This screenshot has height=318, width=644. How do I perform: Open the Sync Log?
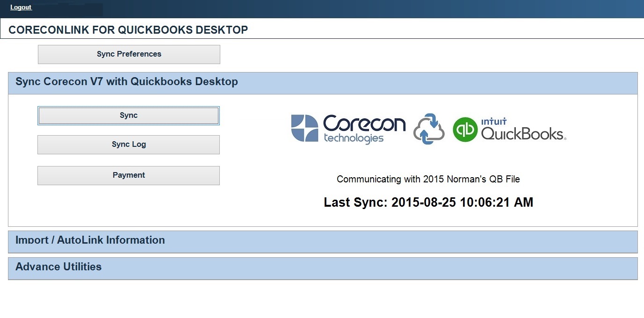(x=129, y=145)
